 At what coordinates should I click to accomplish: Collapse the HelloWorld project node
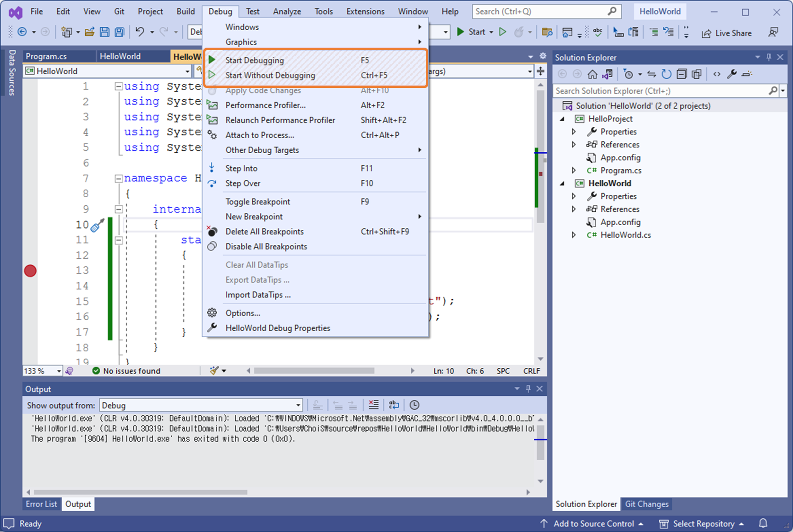[562, 183]
